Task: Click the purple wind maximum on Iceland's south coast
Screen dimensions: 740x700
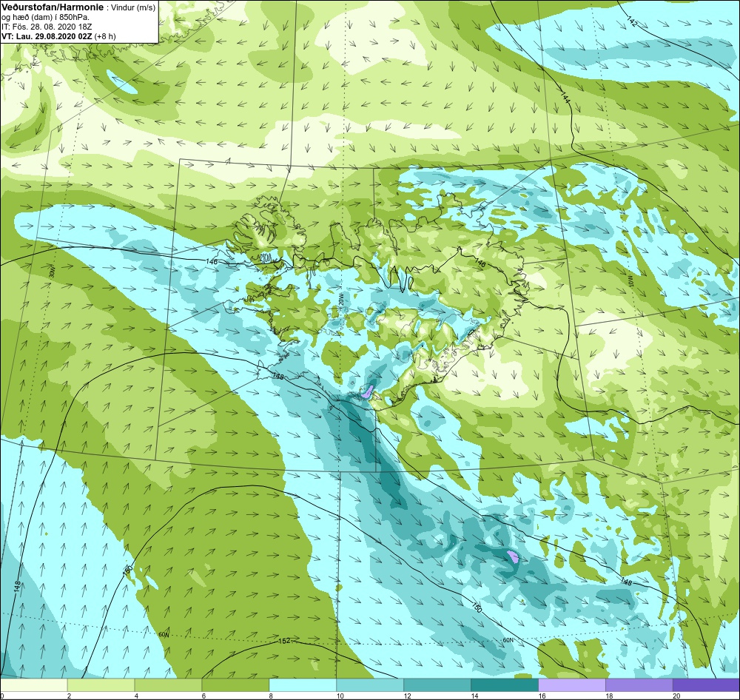Action: pyautogui.click(x=367, y=391)
